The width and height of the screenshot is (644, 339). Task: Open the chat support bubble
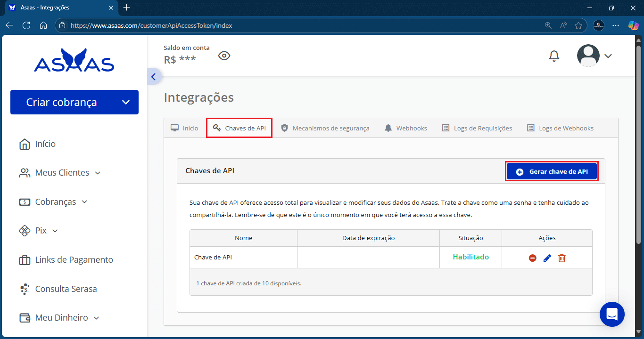click(x=612, y=314)
